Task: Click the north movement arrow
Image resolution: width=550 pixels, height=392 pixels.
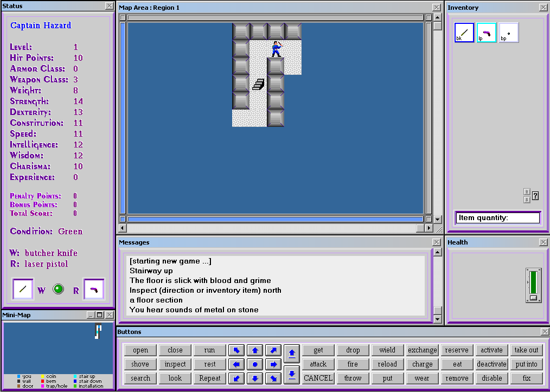Action: point(255,350)
